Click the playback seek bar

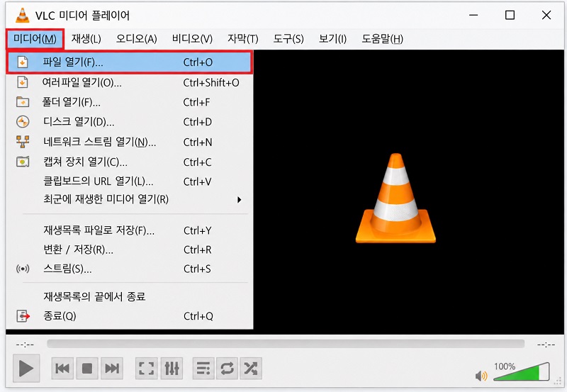(x=286, y=344)
